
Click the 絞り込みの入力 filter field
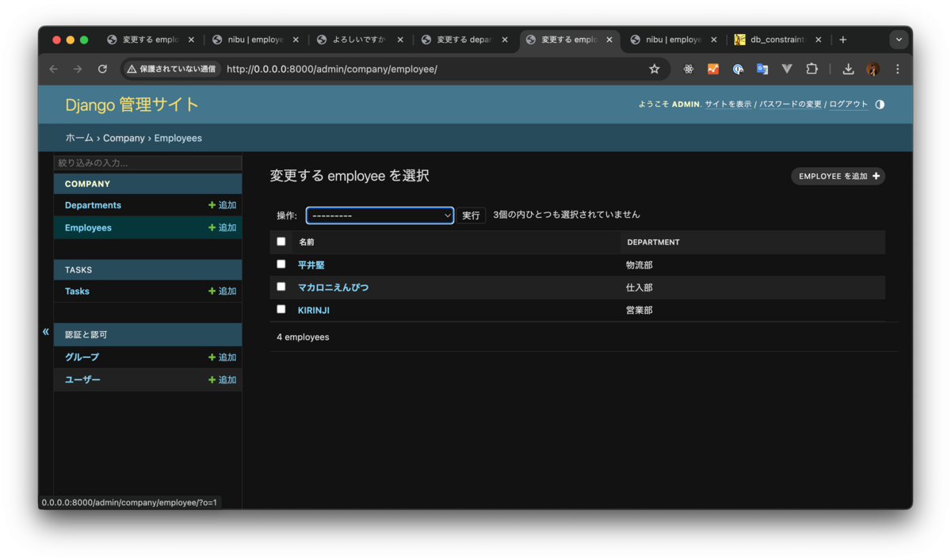[x=147, y=162]
